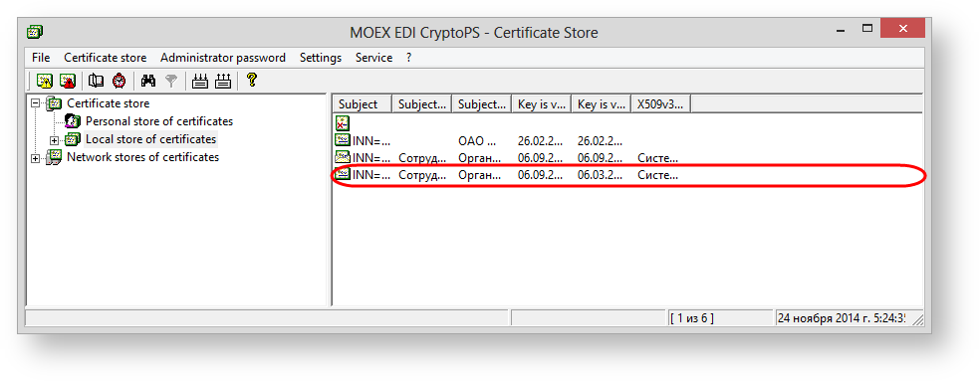Click the export (arrows up) toolbar icon
The width and height of the screenshot is (980, 382).
[x=223, y=81]
